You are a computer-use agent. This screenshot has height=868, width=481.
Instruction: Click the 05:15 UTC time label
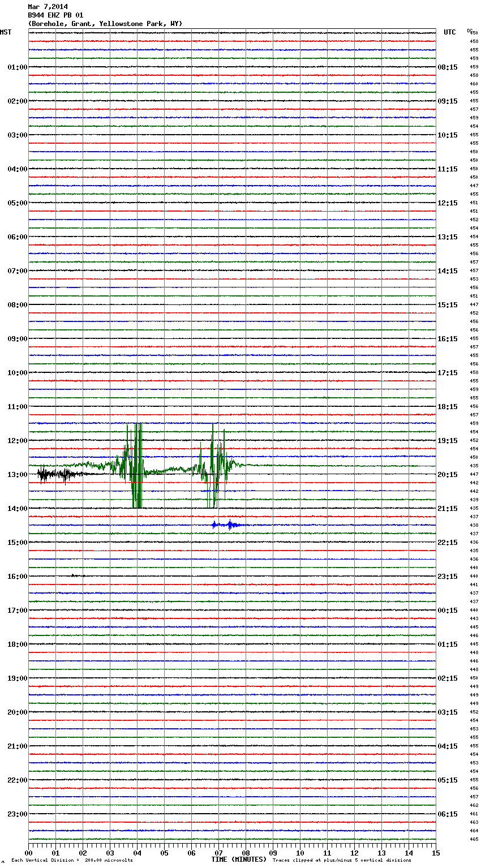[x=448, y=780]
